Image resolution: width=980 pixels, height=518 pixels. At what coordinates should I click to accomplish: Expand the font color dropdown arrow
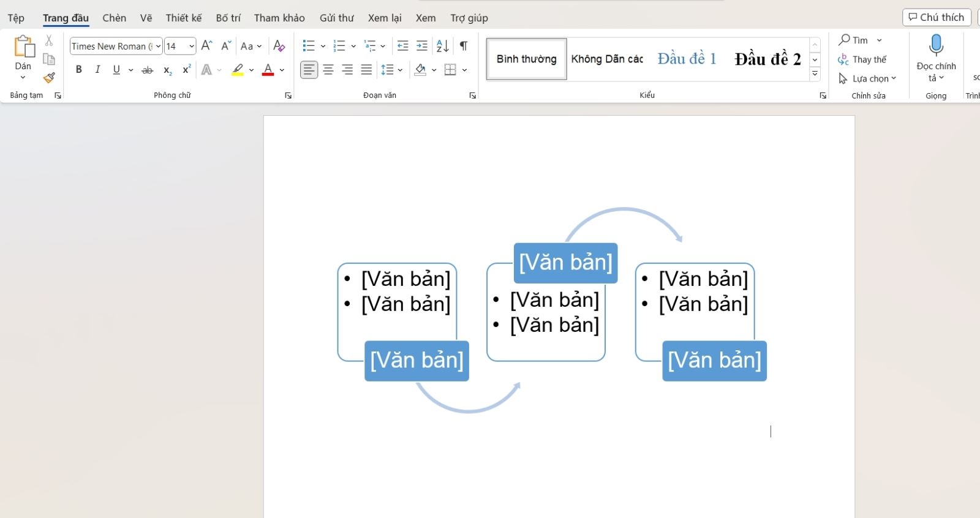click(x=282, y=70)
